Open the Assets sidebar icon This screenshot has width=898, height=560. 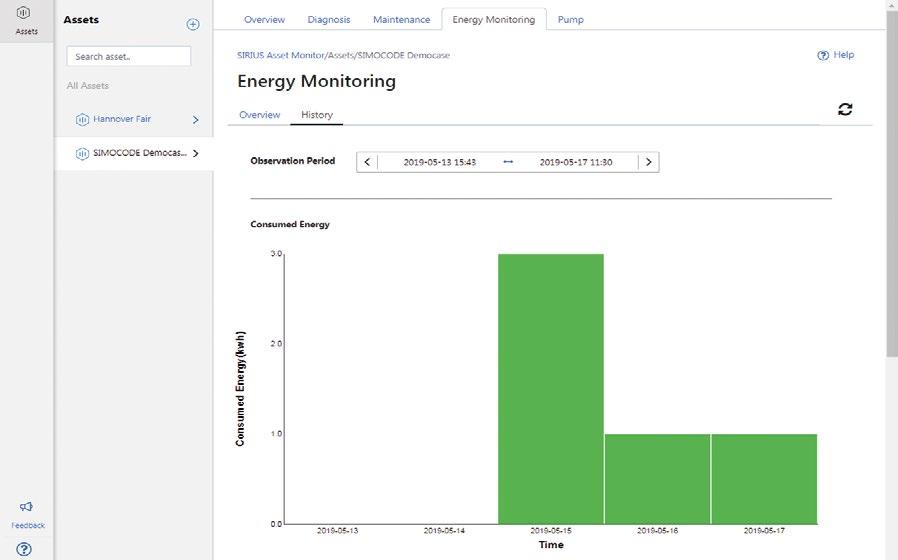23,12
